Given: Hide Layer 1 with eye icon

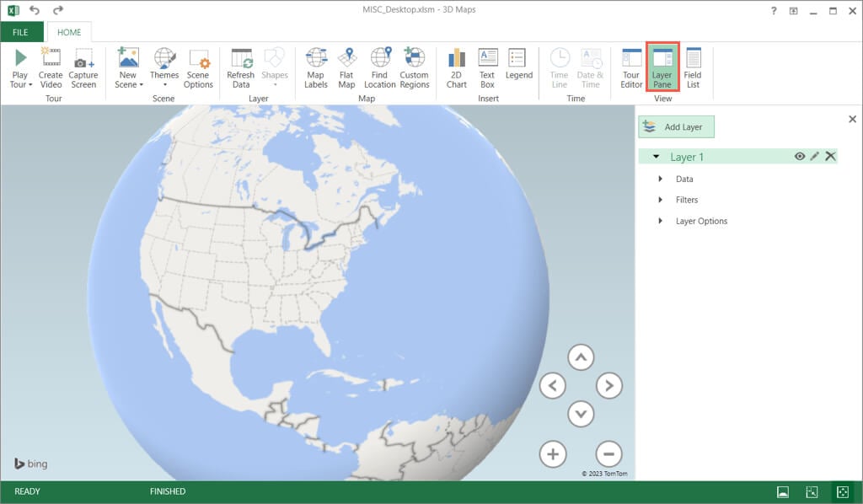Looking at the screenshot, I should 800,157.
